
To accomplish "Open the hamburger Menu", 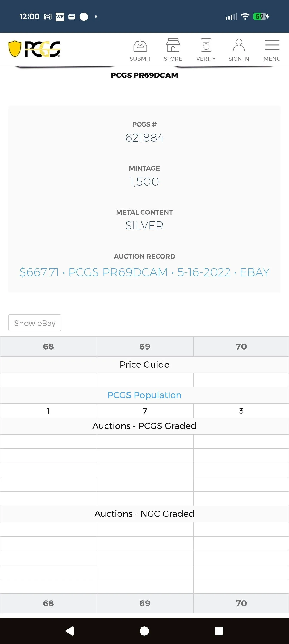I will point(272,50).
